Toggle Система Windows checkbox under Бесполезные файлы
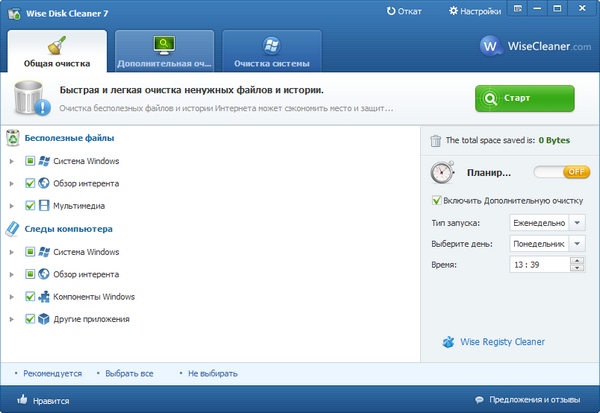 (30, 161)
